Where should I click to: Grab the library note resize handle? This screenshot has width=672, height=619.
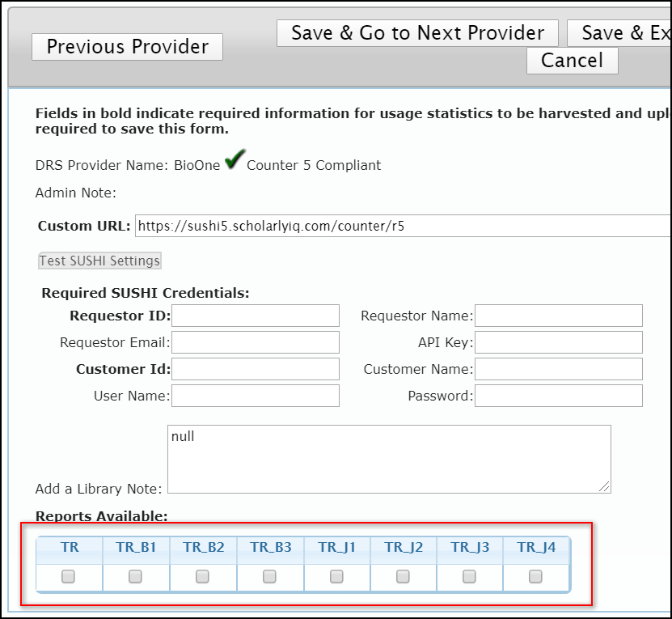(605, 487)
